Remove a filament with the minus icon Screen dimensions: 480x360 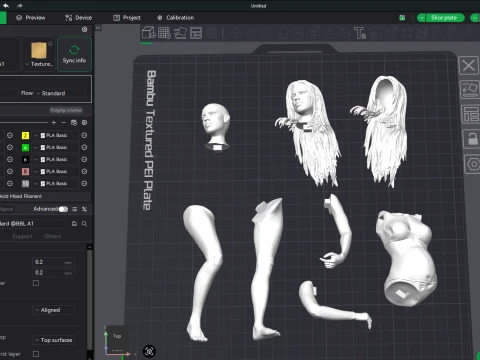[x=64, y=123]
